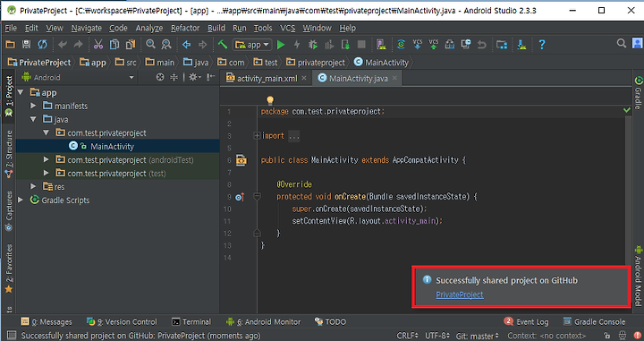This screenshot has width=644, height=341.
Task: Click the Debug app bug icon
Action: coord(313,45)
